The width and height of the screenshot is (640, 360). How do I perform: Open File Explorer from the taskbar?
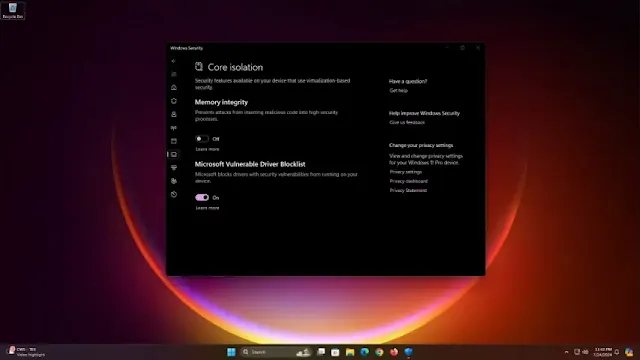[350, 352]
